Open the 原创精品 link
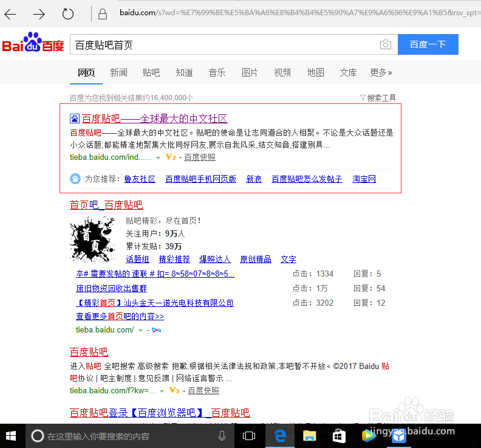 click(x=256, y=259)
